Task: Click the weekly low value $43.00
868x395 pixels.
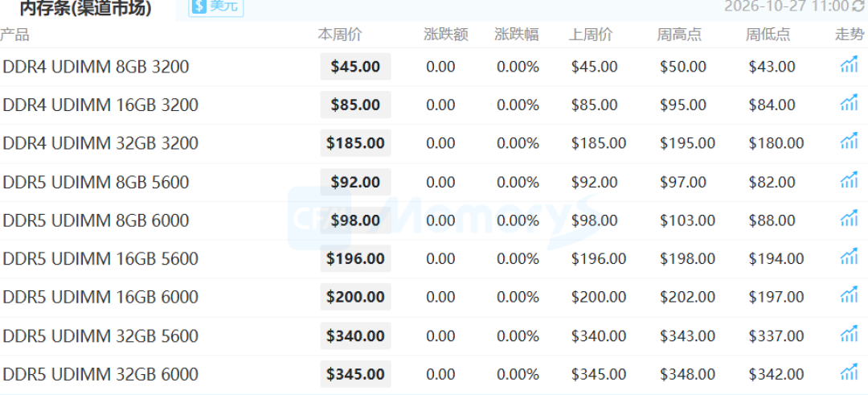Action: 772,67
